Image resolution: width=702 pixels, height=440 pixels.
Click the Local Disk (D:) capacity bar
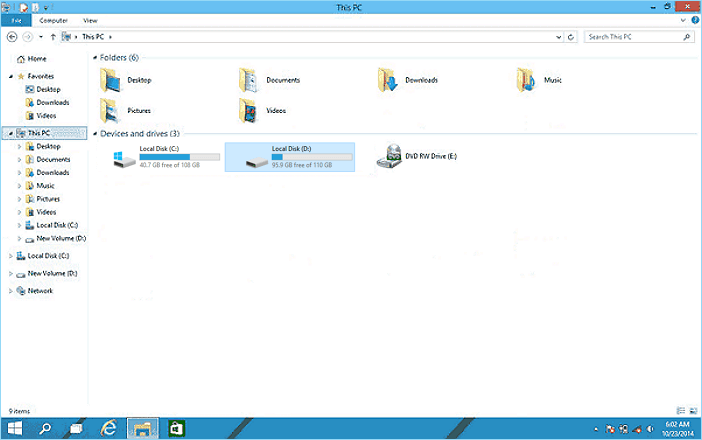pyautogui.click(x=312, y=156)
